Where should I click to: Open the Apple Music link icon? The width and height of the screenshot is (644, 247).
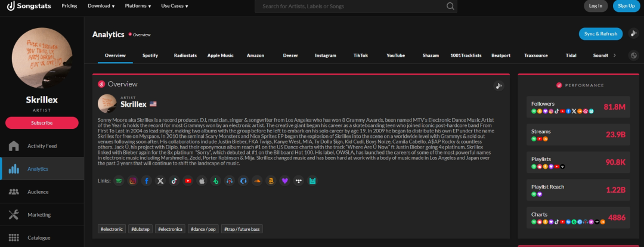tap(202, 180)
